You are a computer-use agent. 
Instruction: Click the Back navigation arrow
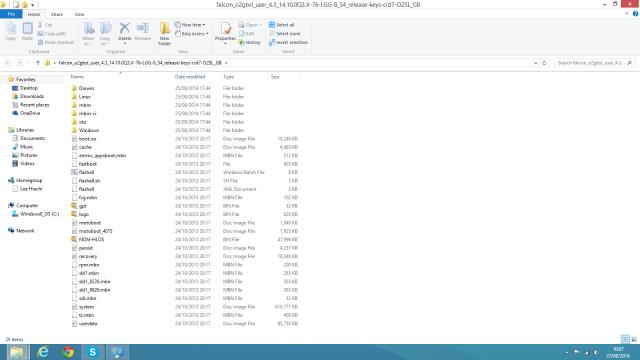pos(8,63)
